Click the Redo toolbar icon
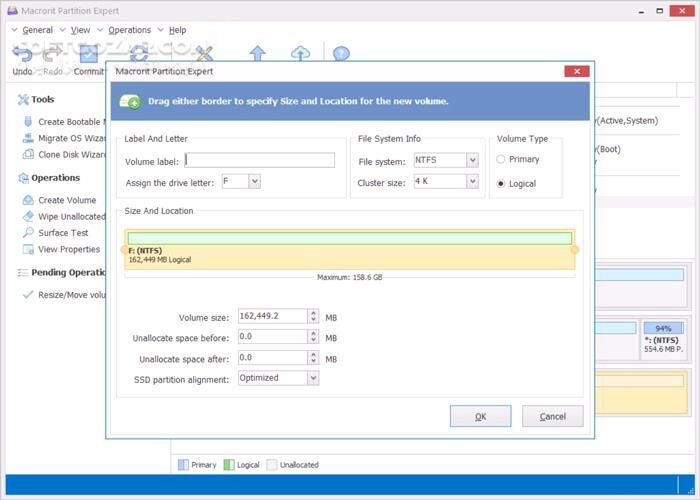Image resolution: width=700 pixels, height=500 pixels. (53, 54)
